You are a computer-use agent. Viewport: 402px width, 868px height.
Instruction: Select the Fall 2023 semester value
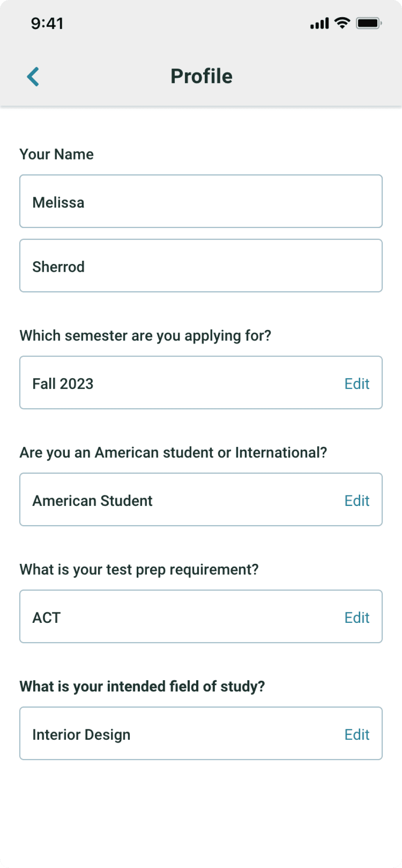click(63, 384)
